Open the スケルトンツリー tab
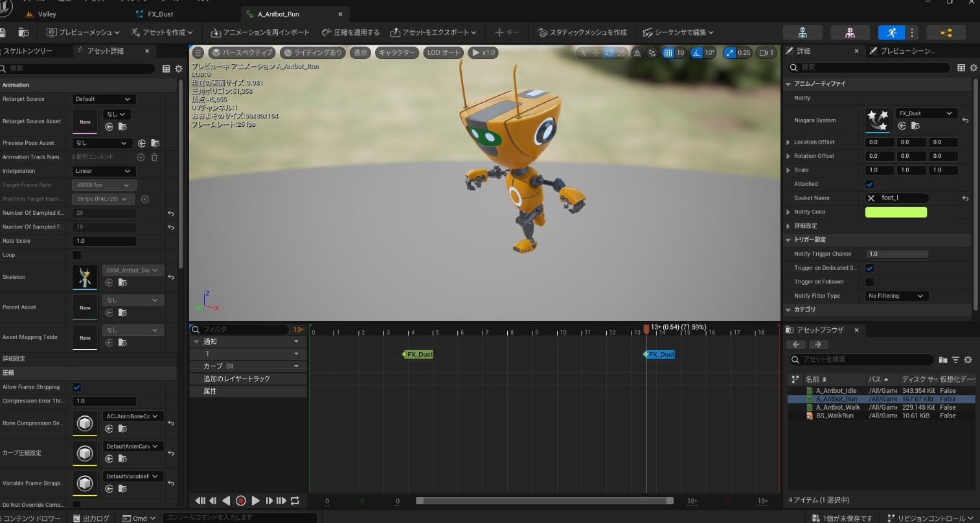 click(x=27, y=51)
